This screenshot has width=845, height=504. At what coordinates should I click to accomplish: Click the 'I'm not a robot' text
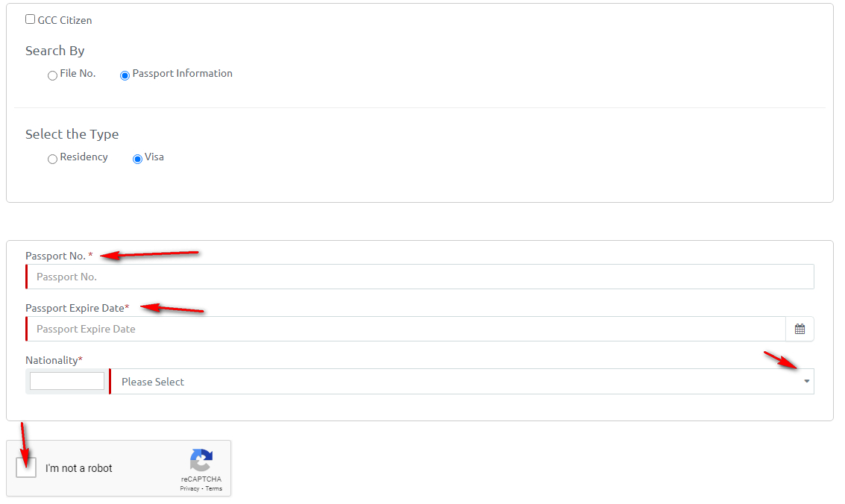[x=79, y=468]
